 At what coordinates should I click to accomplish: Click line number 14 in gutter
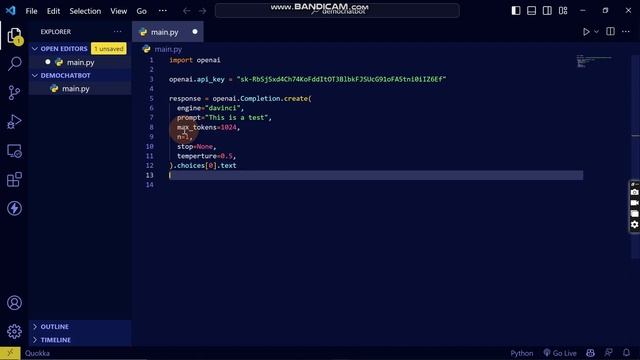(150, 185)
